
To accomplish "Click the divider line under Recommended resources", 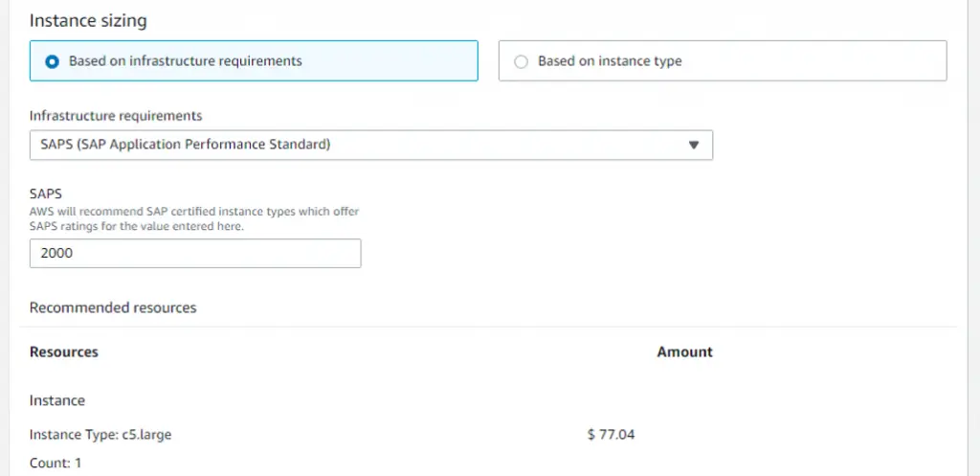I will click(x=488, y=327).
